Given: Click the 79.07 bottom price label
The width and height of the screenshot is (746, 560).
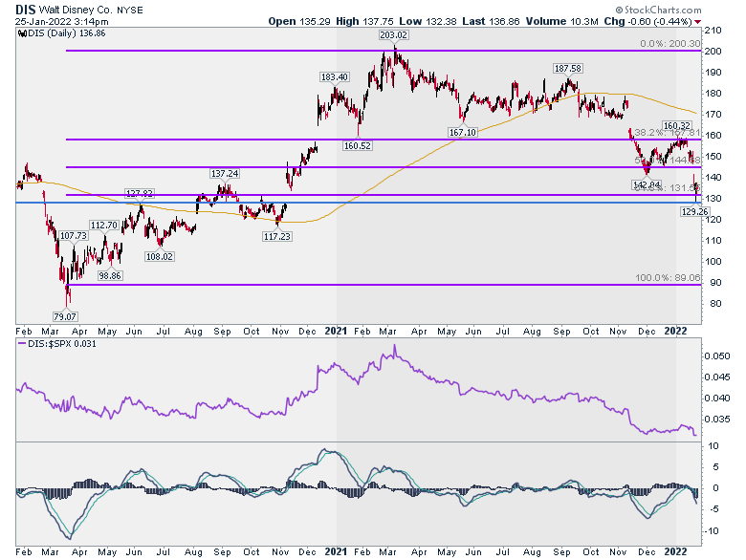Looking at the screenshot, I should pyautogui.click(x=65, y=316).
